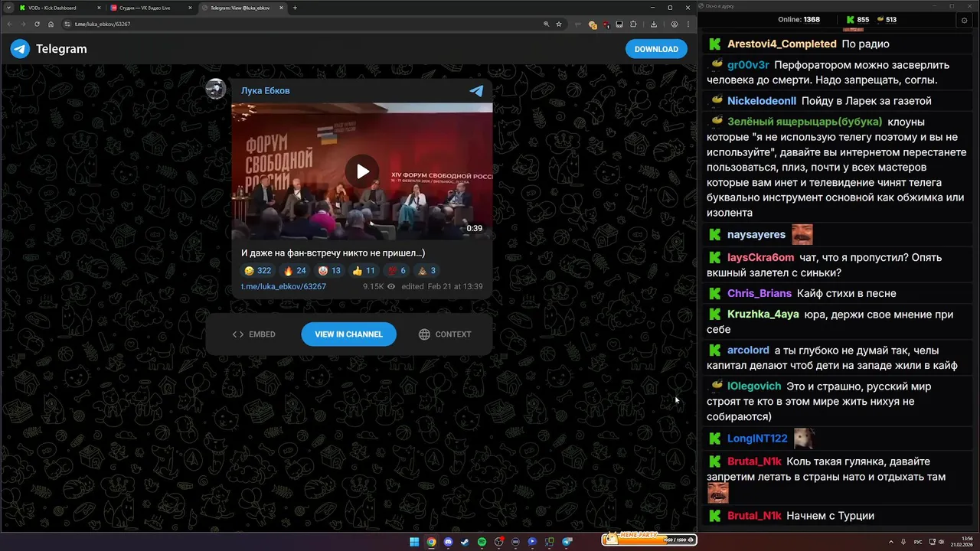Click the angry reaction with 6
This screenshot has height=551, width=980.
[397, 271]
